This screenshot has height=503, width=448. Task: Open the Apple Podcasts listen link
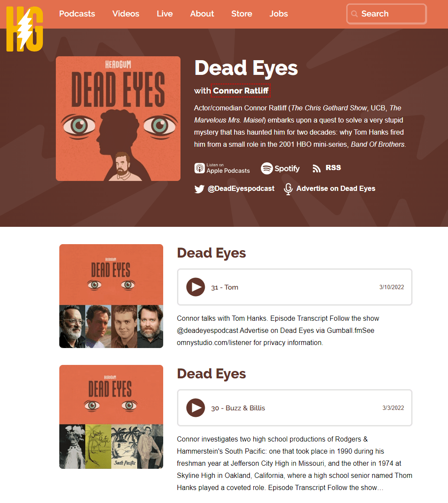[x=222, y=168]
